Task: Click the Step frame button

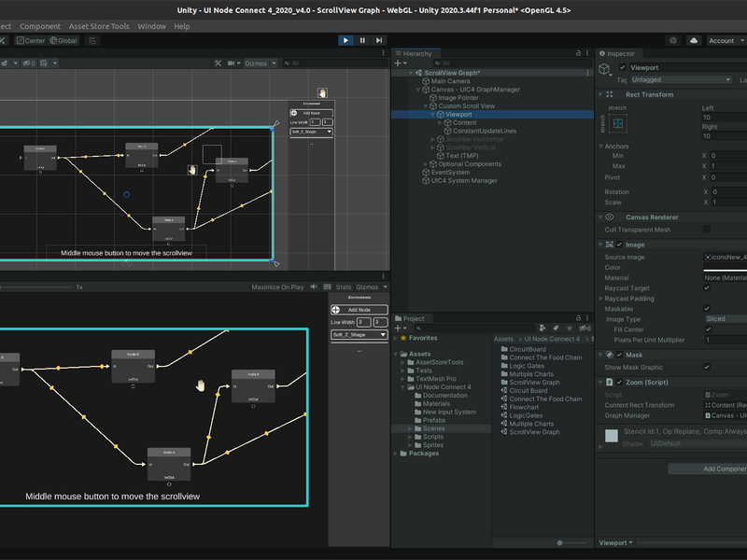Action: pyautogui.click(x=379, y=40)
